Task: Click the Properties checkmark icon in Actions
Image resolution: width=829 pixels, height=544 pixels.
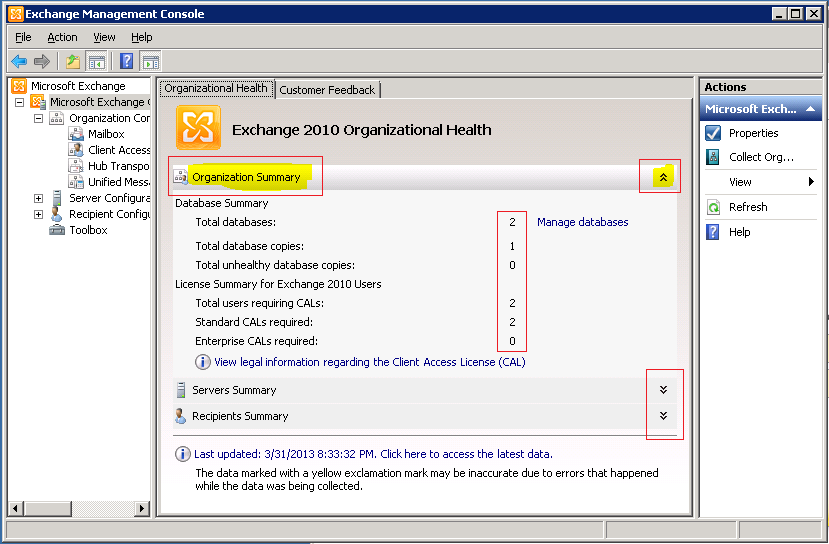Action: click(713, 133)
